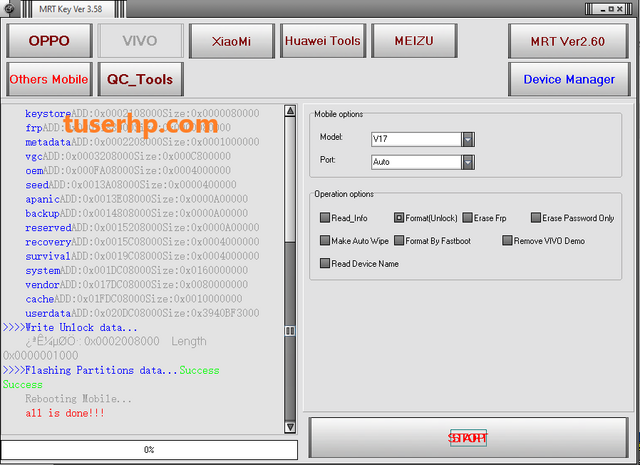The width and height of the screenshot is (640, 465).
Task: Select the VIVO brand button
Action: [x=140, y=40]
